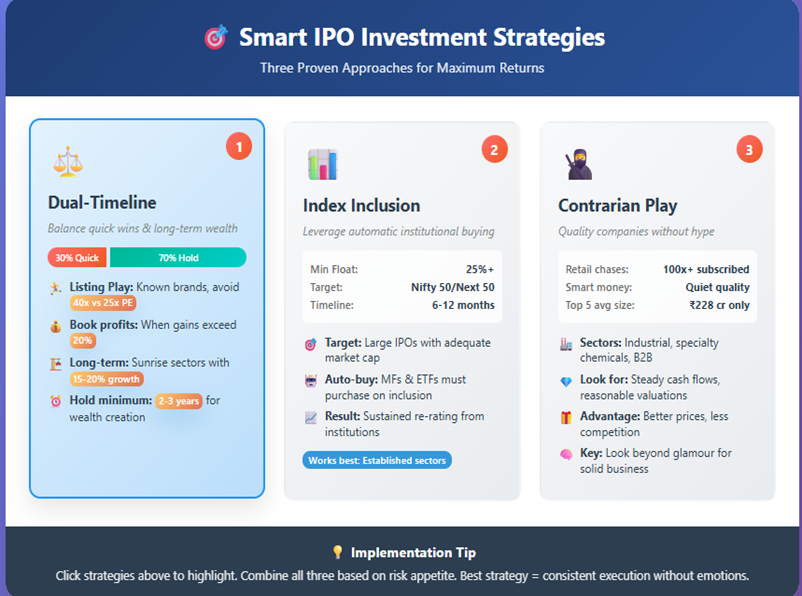Click the bar chart icon in Index Inclusion card
802x596 pixels.
[x=322, y=164]
